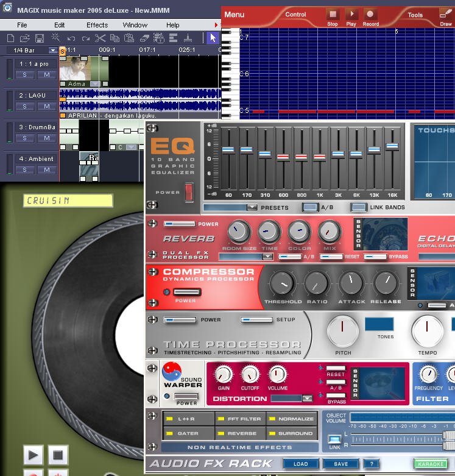Open the Effects menu
The height and width of the screenshot is (476, 455).
[x=97, y=25]
